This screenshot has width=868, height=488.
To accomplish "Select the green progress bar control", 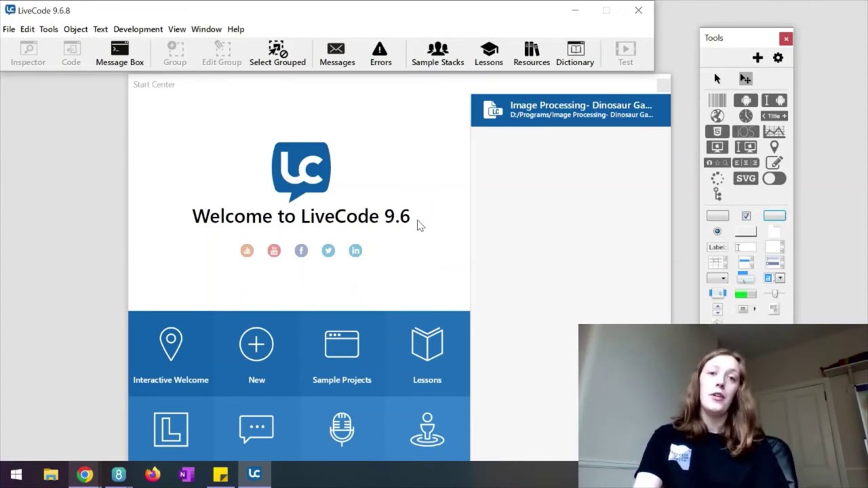I will (745, 293).
